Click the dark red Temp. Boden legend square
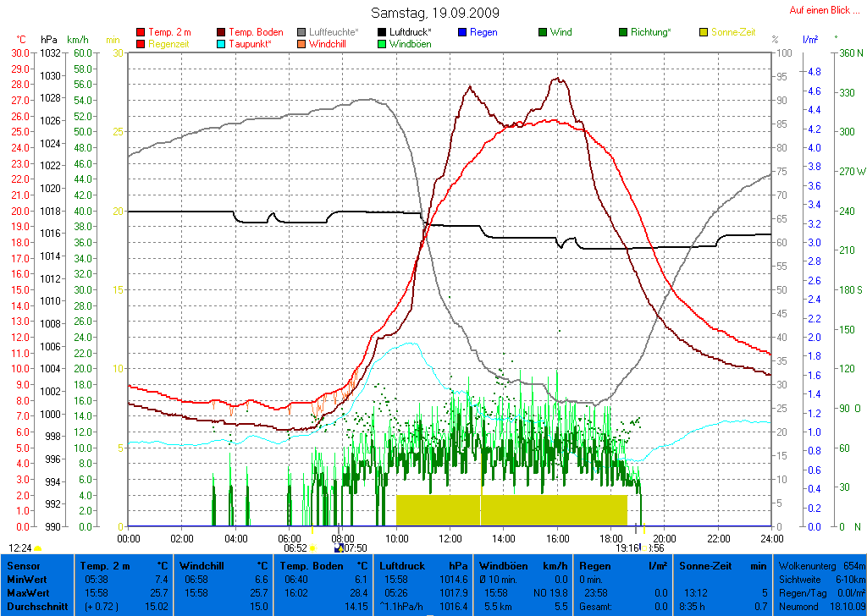 tap(221, 32)
